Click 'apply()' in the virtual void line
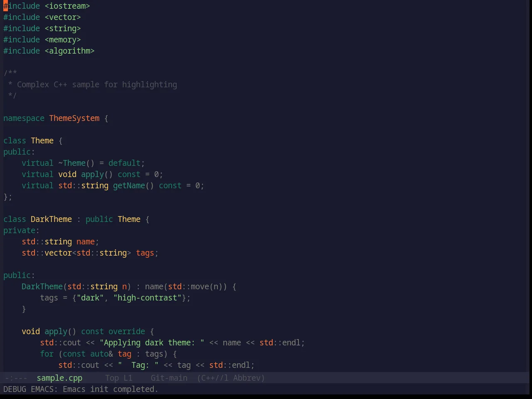Viewport: 532px width, 399px height. click(x=97, y=174)
